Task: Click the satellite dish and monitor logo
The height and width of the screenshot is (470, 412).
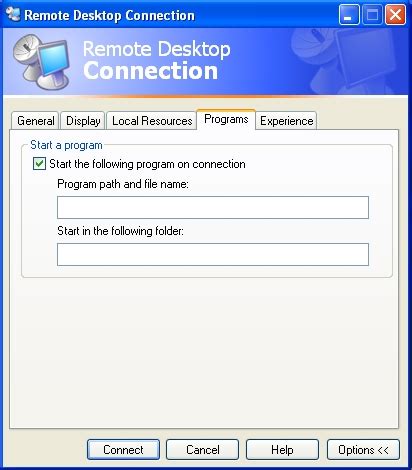Action: [42, 62]
